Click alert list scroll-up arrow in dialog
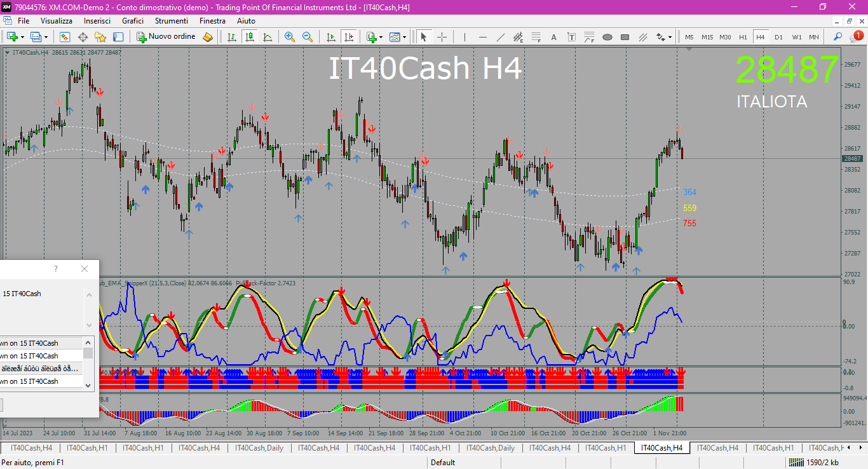Viewport: 868px width, 469px height. tap(88, 342)
